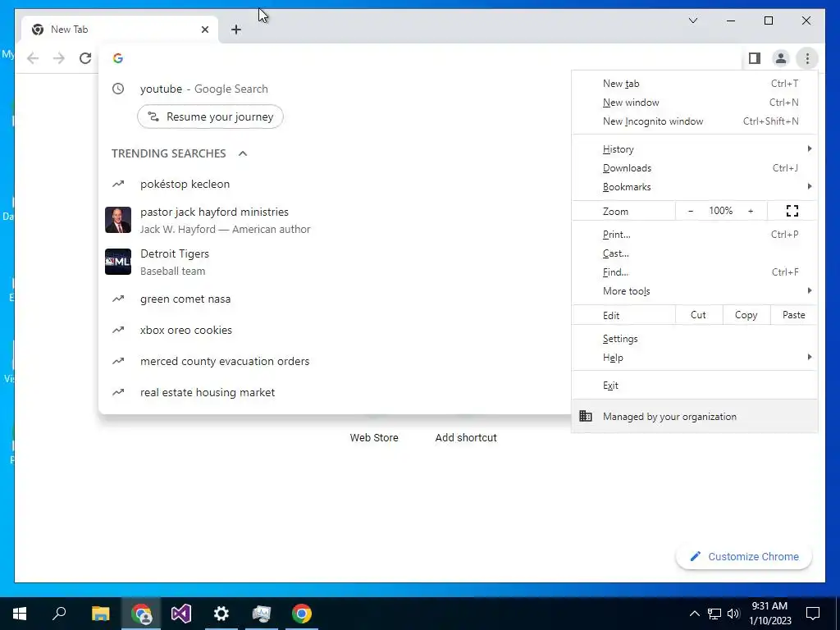The width and height of the screenshot is (840, 630).
Task: Increase zoom with plus button
Action: [x=751, y=211]
